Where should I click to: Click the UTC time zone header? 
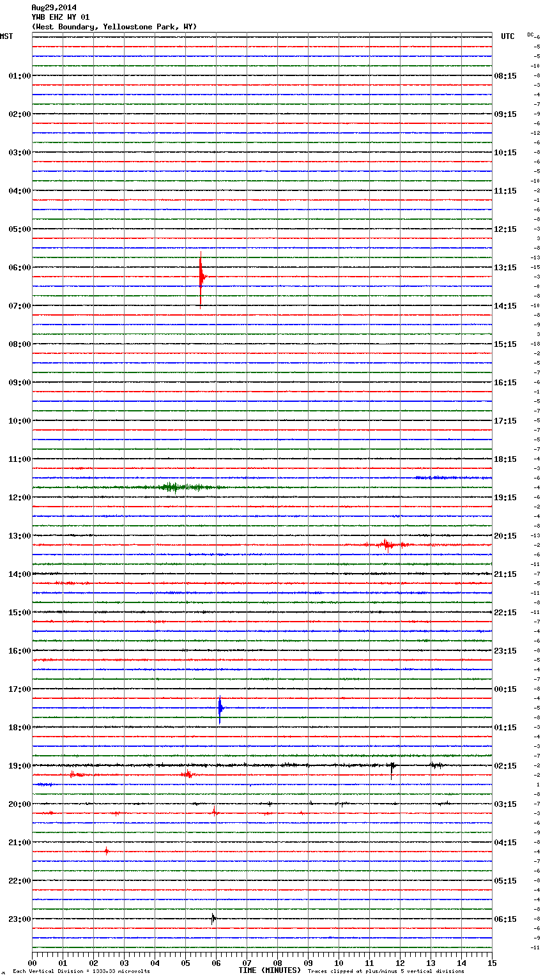508,36
